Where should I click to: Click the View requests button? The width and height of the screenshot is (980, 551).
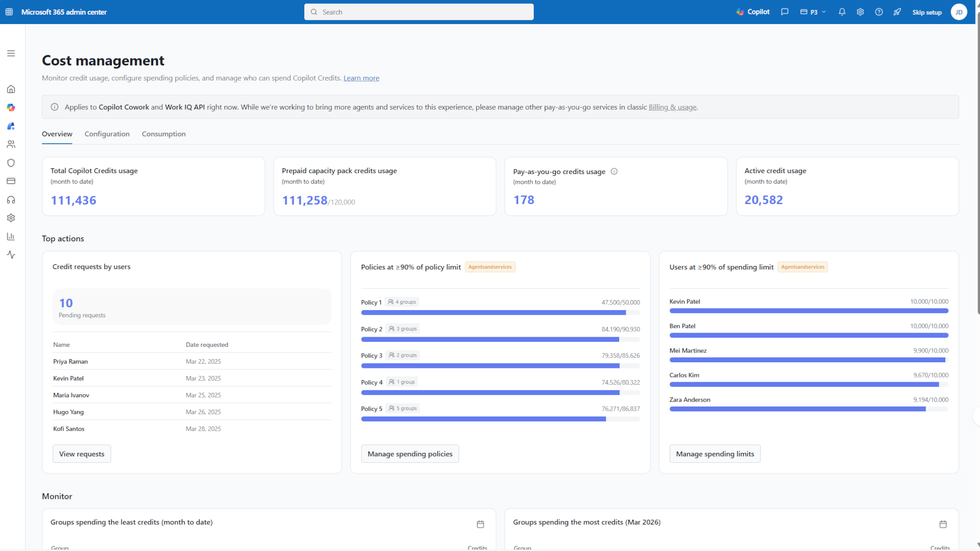tap(82, 454)
